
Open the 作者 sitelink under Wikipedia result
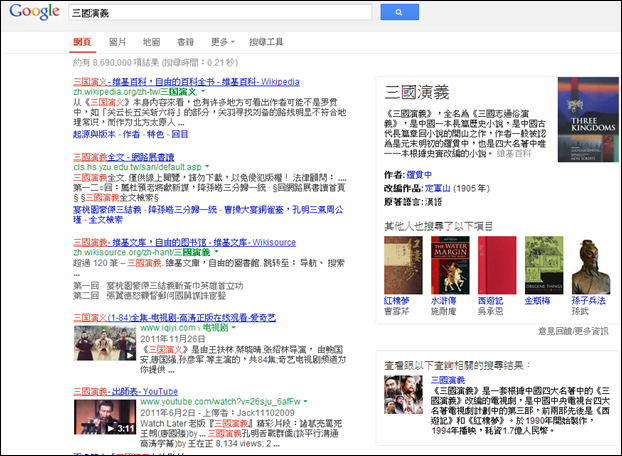tap(131, 134)
